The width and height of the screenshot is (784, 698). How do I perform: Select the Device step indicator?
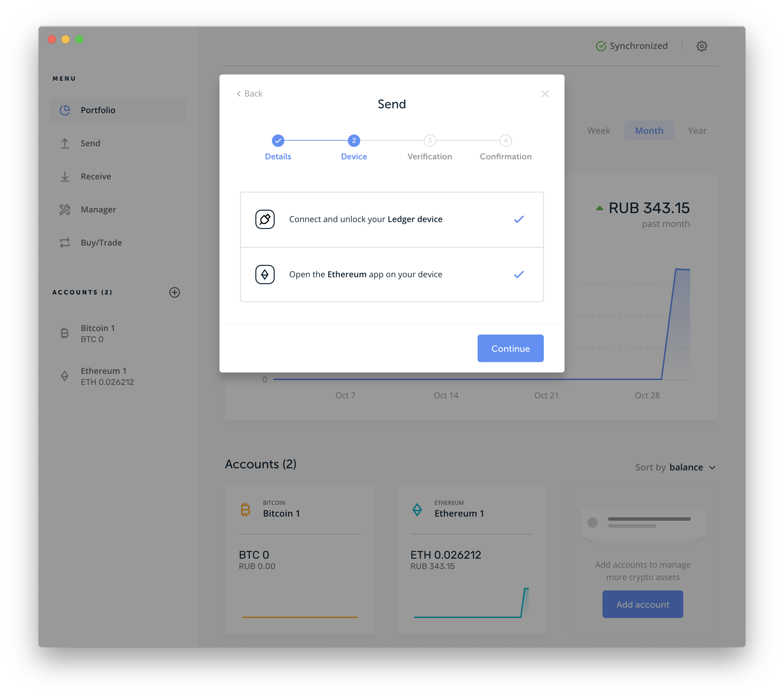coord(353,141)
